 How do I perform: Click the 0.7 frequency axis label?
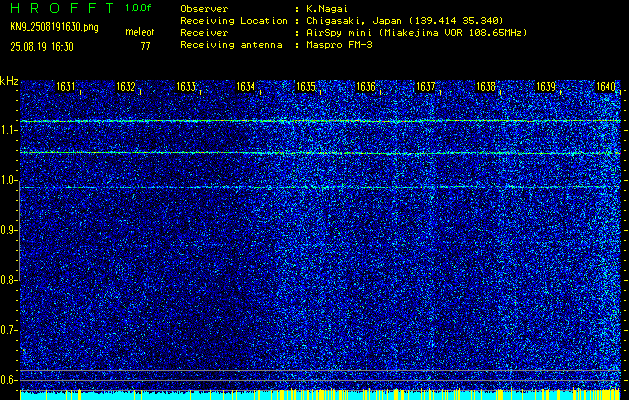point(8,330)
